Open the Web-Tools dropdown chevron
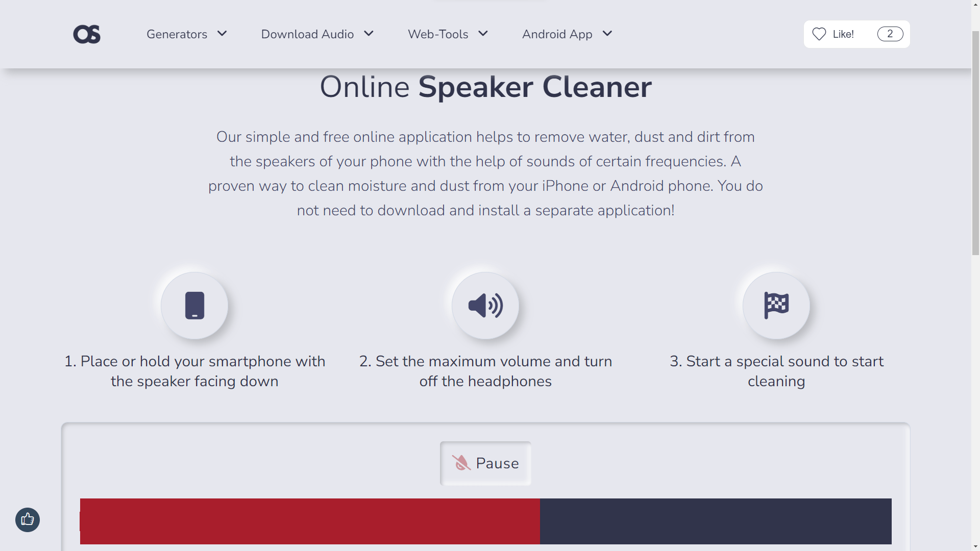 (x=483, y=34)
